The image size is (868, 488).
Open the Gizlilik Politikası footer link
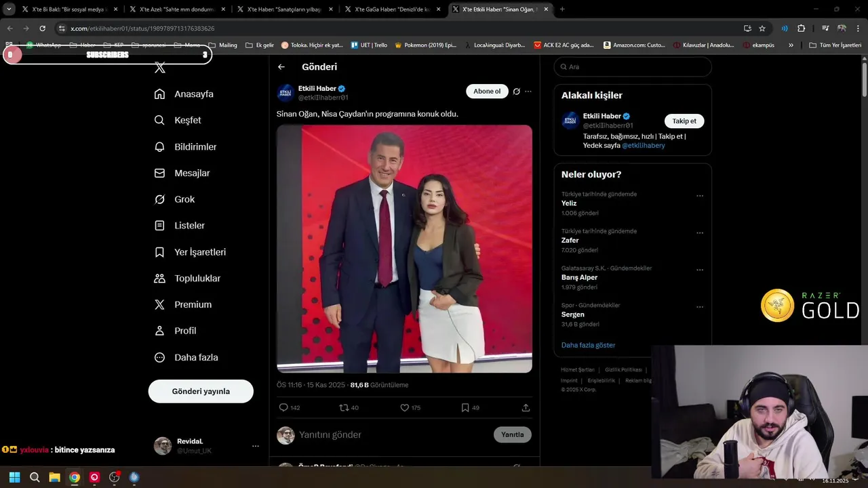pyautogui.click(x=623, y=369)
